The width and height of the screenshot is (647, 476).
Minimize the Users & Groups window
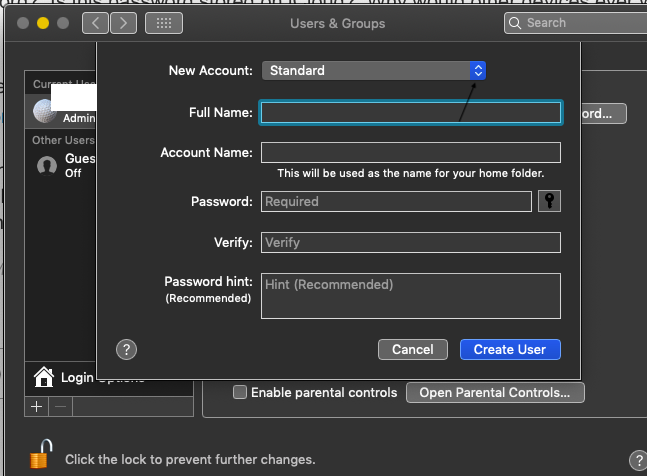tap(43, 23)
